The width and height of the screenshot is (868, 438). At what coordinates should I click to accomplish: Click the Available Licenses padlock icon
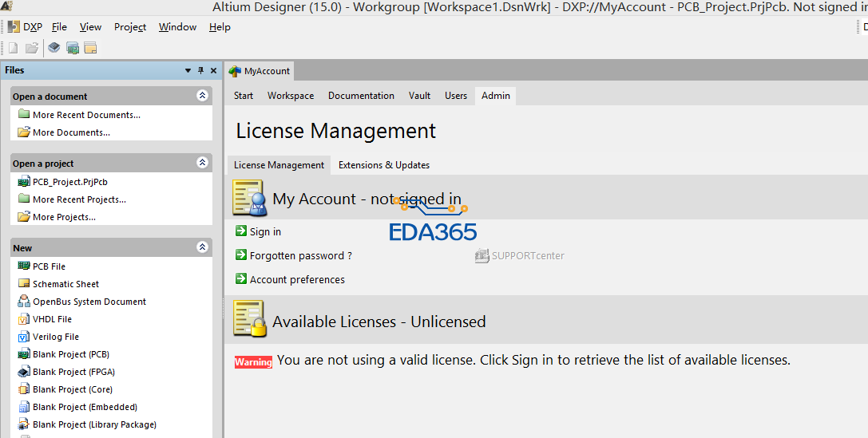pyautogui.click(x=248, y=319)
